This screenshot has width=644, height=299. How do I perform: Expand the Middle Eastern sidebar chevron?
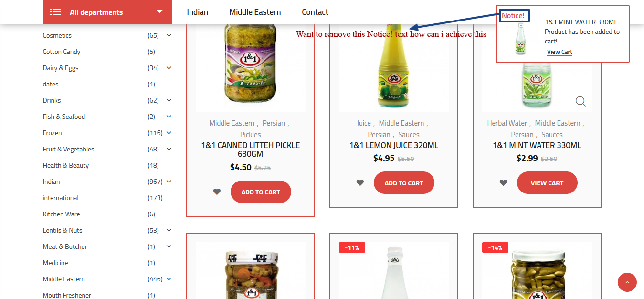[x=169, y=279]
